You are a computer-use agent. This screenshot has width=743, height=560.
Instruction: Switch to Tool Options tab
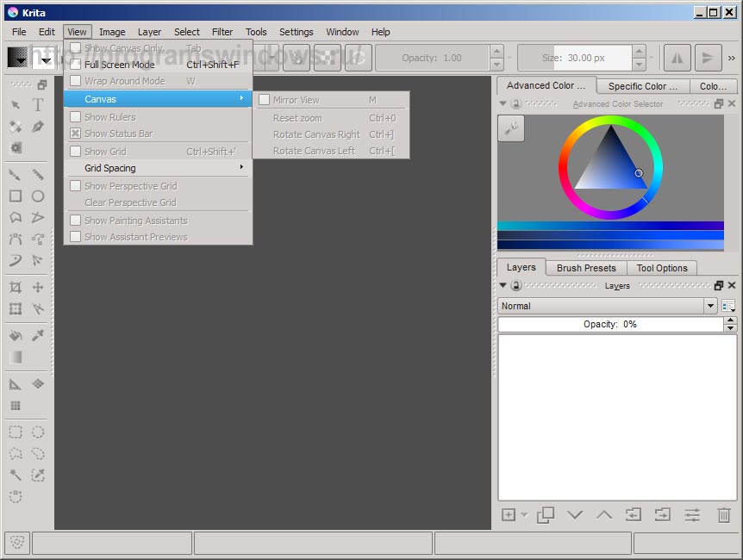(662, 268)
